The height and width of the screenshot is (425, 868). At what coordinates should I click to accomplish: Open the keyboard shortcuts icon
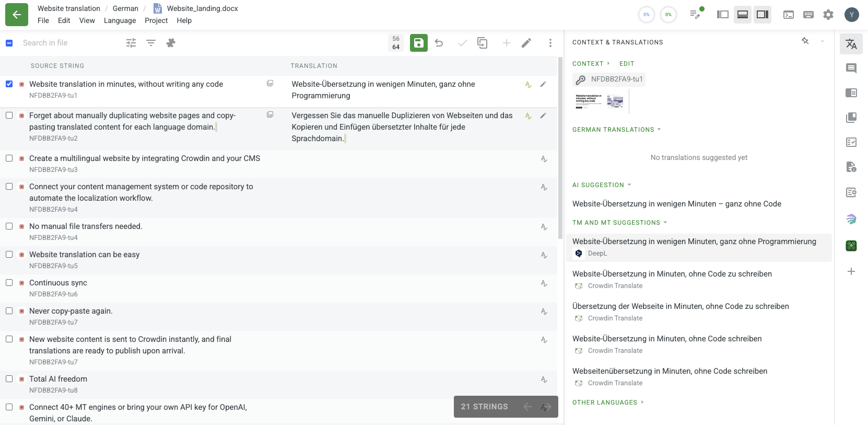(x=808, y=15)
